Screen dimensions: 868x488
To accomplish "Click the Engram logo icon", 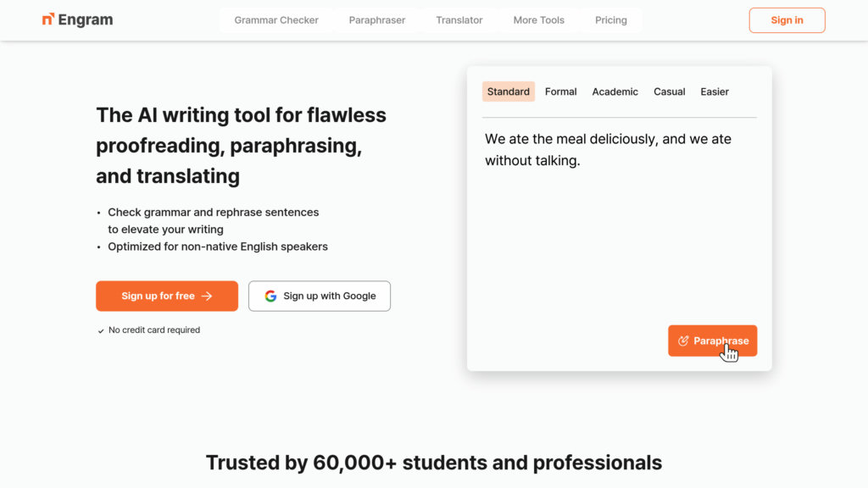I will pyautogui.click(x=48, y=19).
